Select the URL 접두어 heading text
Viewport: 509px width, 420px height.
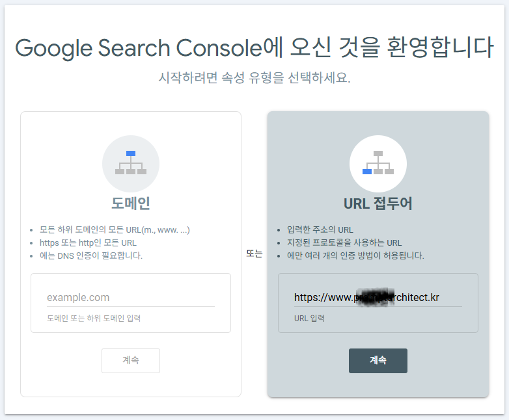point(378,203)
